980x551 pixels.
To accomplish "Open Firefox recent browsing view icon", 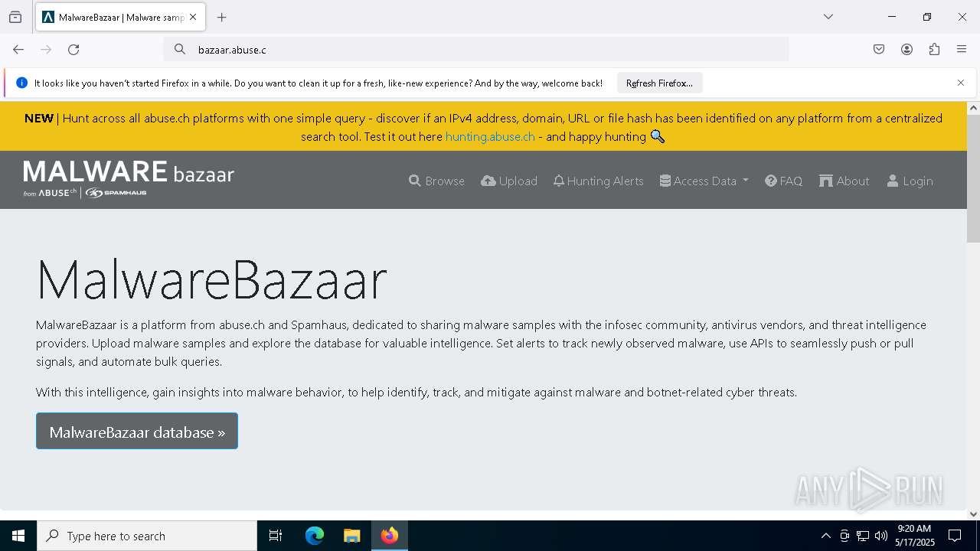I will pyautogui.click(x=15, y=17).
